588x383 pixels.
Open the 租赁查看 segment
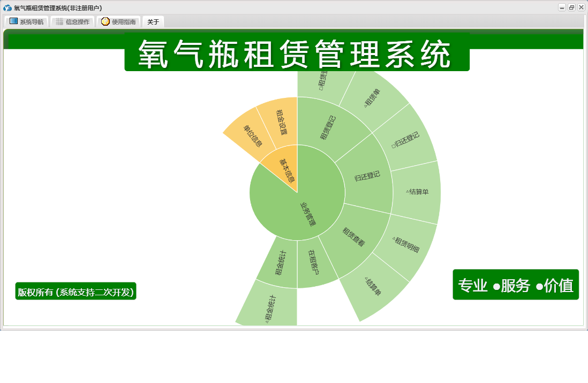pos(353,237)
